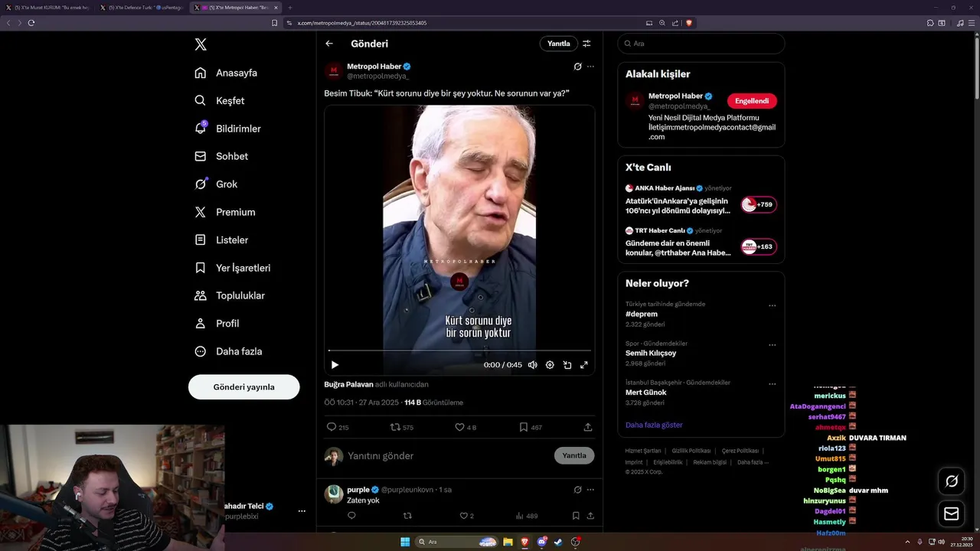Like the post with 4 B likes
Image resolution: width=980 pixels, height=551 pixels.
point(465,427)
